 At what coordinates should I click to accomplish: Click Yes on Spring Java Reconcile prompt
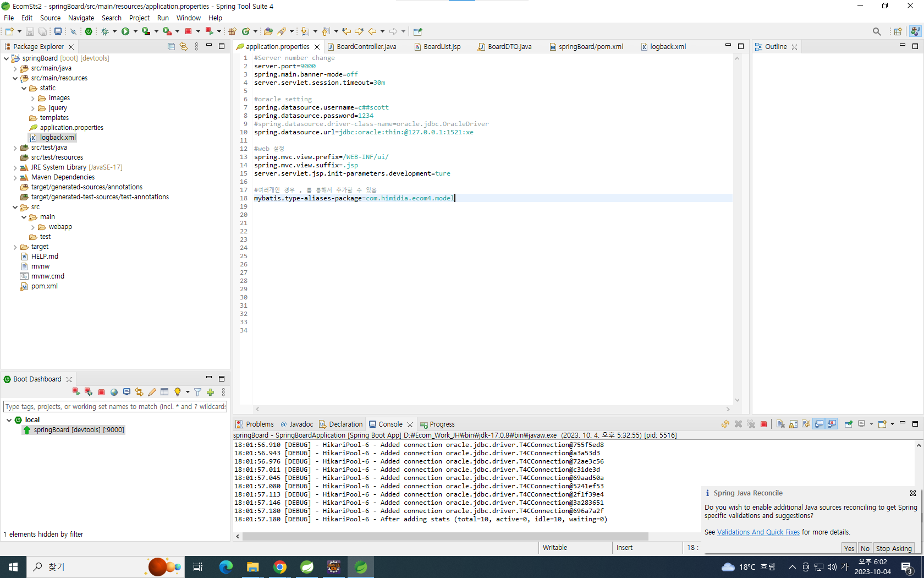pyautogui.click(x=849, y=548)
